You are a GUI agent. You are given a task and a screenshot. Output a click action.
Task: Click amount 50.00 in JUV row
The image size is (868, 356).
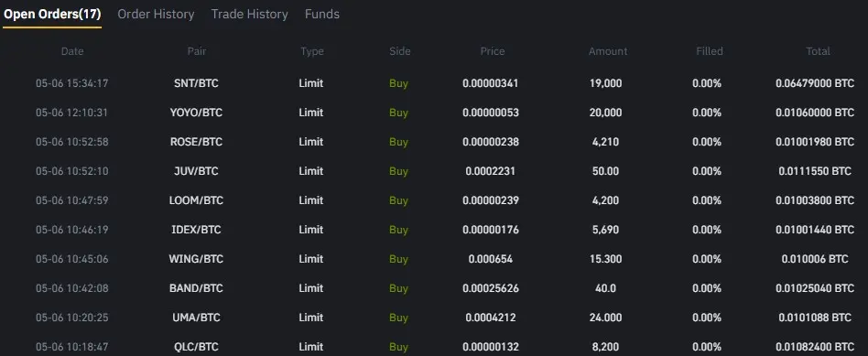[x=605, y=172]
